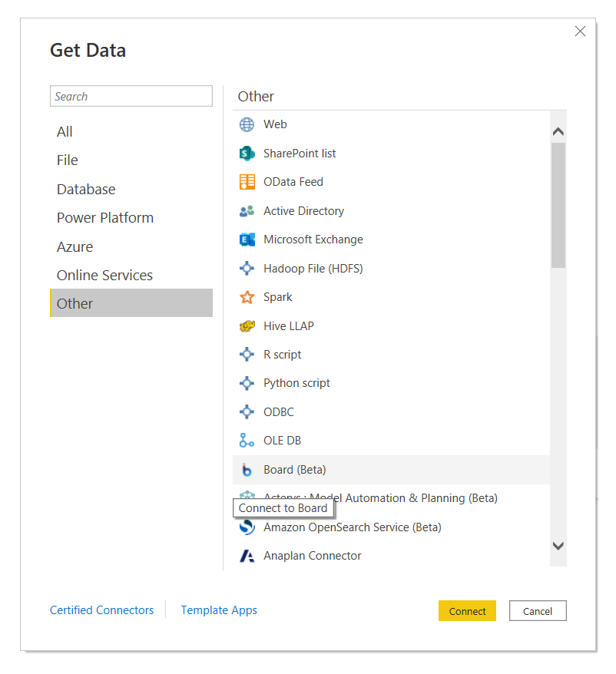Select the ODBC connector icon

click(x=247, y=411)
